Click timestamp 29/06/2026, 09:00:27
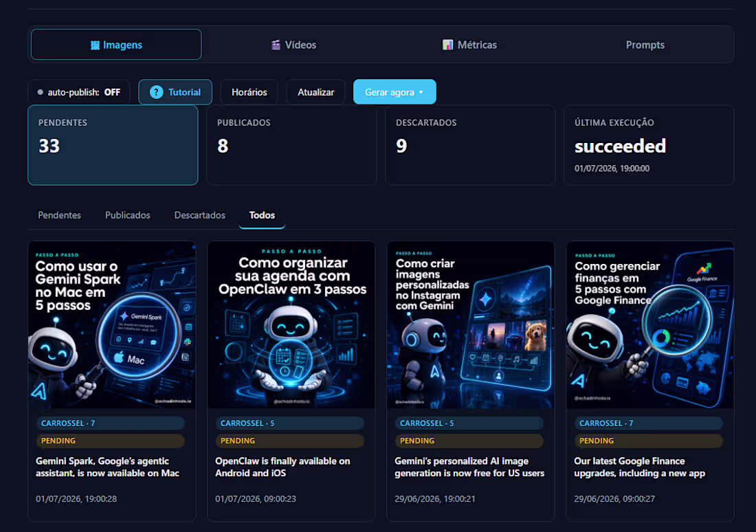 click(614, 499)
